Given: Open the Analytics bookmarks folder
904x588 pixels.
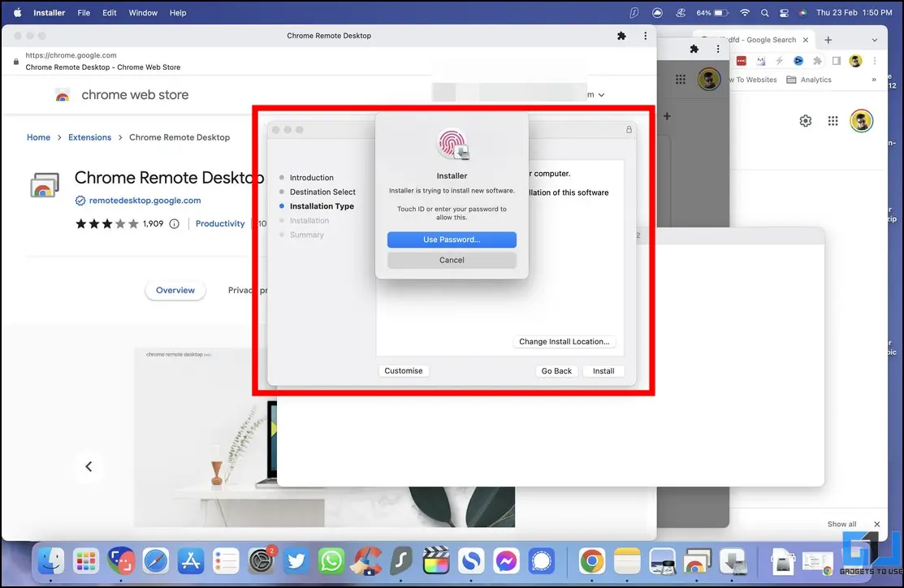Looking at the screenshot, I should coord(809,80).
